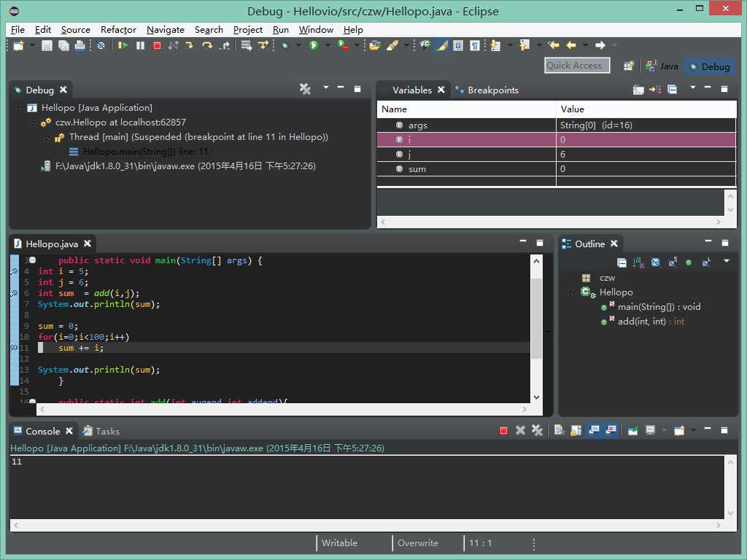The image size is (747, 560).
Task: Open the Debug launch dropdown arrow
Action: pyautogui.click(x=298, y=45)
